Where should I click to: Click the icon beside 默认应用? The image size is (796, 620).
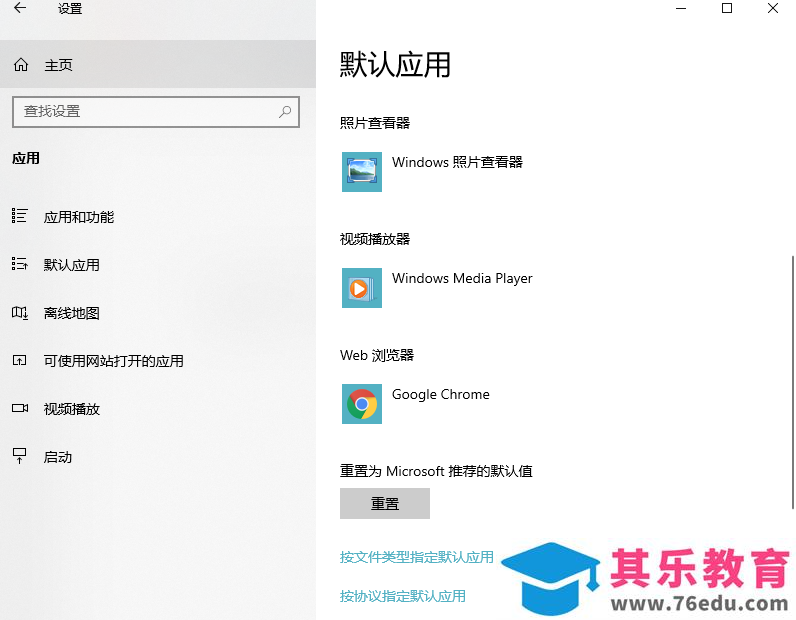tap(19, 264)
